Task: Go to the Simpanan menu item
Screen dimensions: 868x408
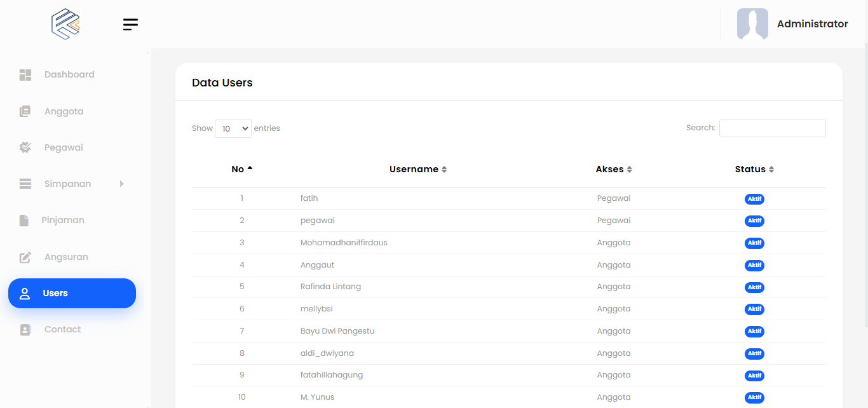Action: tap(67, 184)
